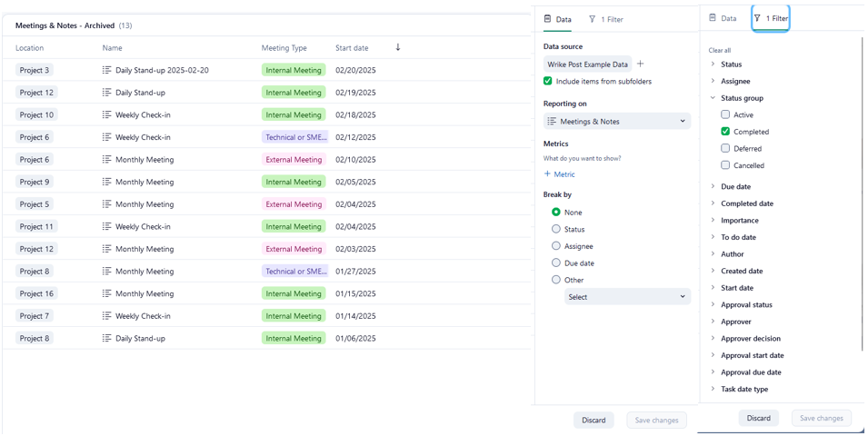Expand the Approval due date filter
Viewport: 868px width, 436px height.
pos(713,372)
